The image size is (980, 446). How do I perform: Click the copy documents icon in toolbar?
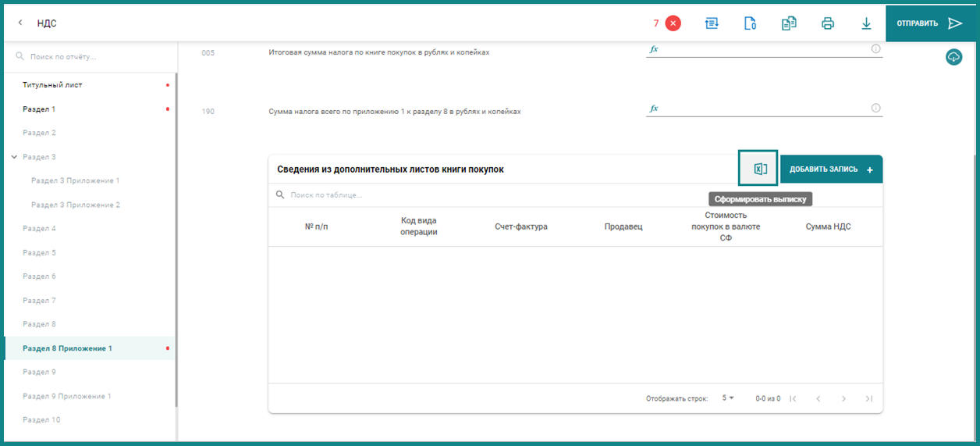coord(789,23)
